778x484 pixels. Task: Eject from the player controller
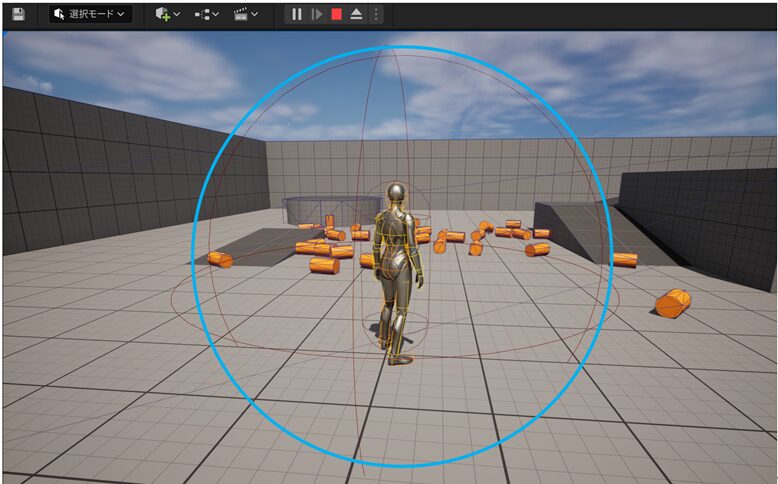tap(356, 14)
